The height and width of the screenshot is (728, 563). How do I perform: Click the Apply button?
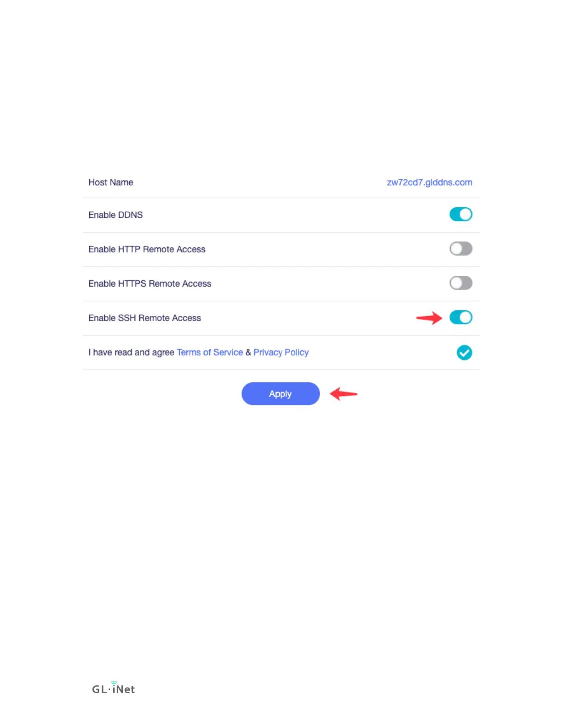281,394
